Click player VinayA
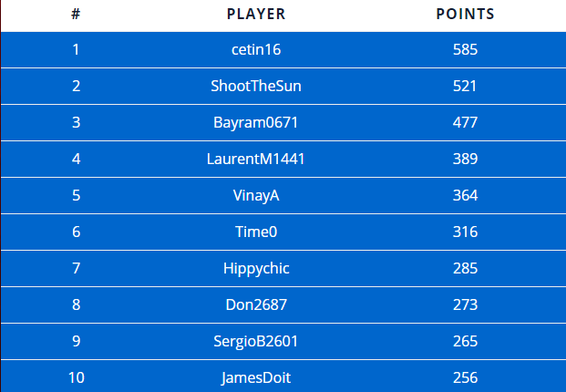 click(x=256, y=195)
